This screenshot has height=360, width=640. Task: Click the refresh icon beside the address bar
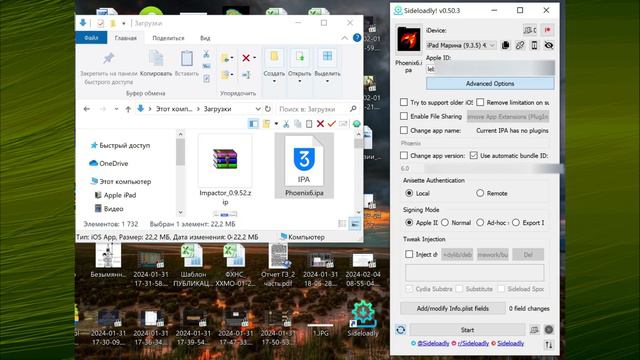tap(268, 109)
